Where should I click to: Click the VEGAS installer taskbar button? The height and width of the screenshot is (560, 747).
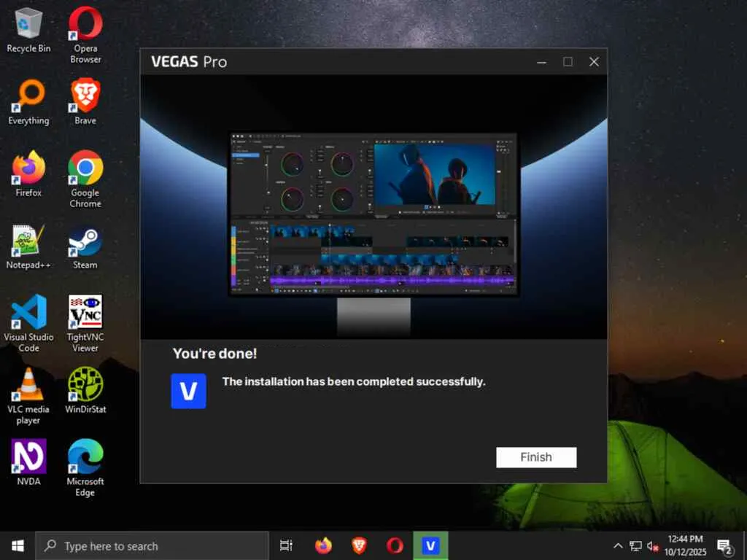click(430, 545)
